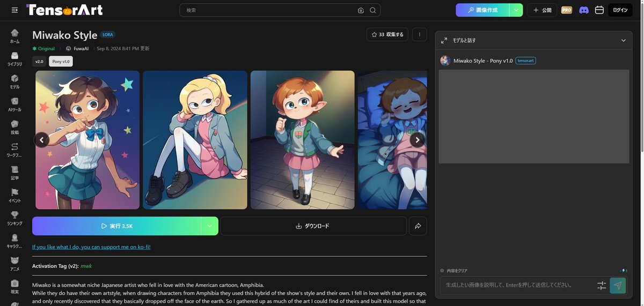Screen dimensions: 644x306
Task: Toggle the hamburger sidebar menu
Action: [14, 10]
